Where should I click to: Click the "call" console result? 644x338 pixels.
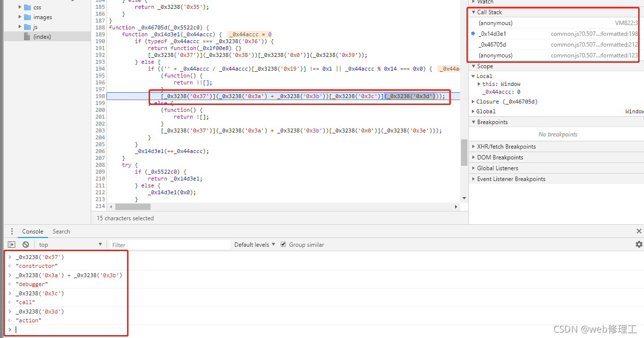[25, 302]
